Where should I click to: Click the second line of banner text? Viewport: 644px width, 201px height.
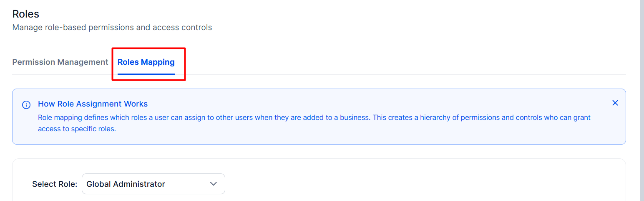click(x=77, y=129)
